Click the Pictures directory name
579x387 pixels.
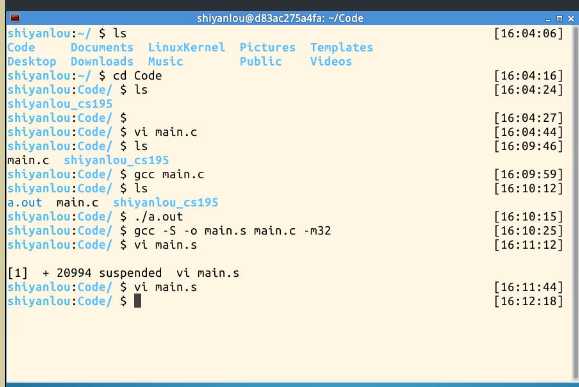coord(267,47)
